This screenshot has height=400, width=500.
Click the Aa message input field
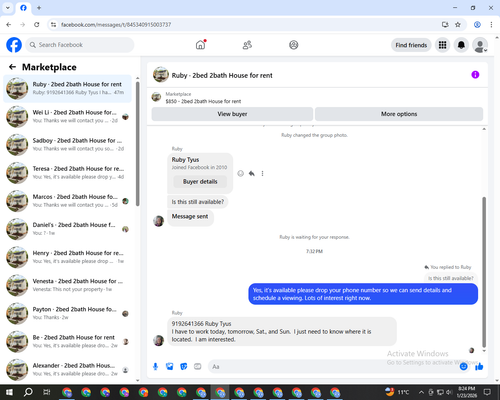point(333,367)
